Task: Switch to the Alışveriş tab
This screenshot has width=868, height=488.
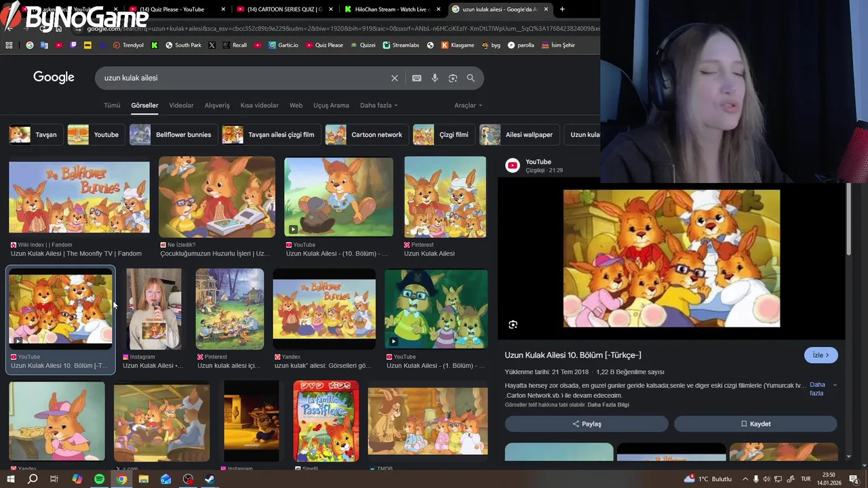Action: pos(217,106)
